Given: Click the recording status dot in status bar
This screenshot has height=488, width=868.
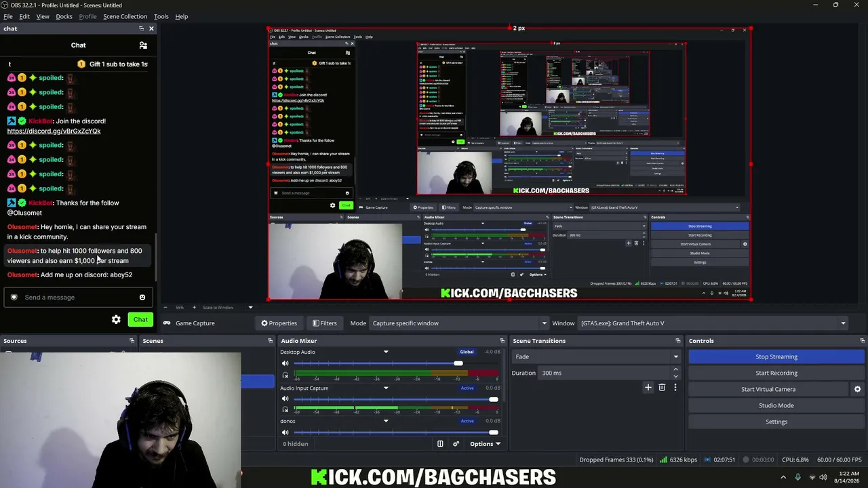Looking at the screenshot, I should (746, 460).
